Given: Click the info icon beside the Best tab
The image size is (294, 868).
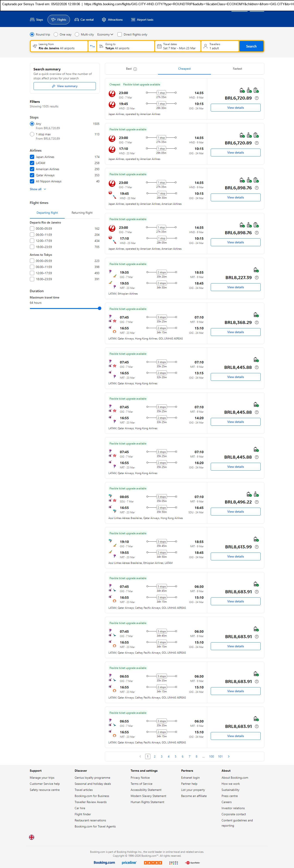Looking at the screenshot, I should click(135, 69).
